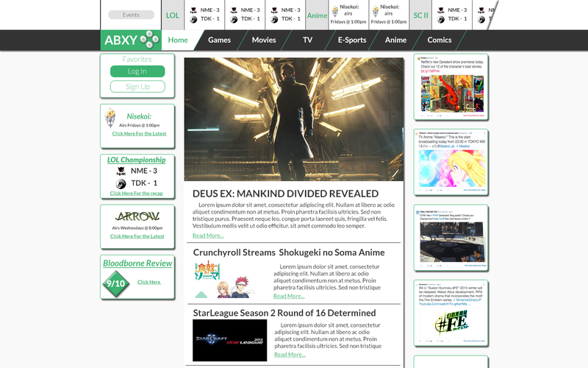The height and width of the screenshot is (368, 588).
Task: Open the Nisekoi anime tweet card
Action: point(451,162)
